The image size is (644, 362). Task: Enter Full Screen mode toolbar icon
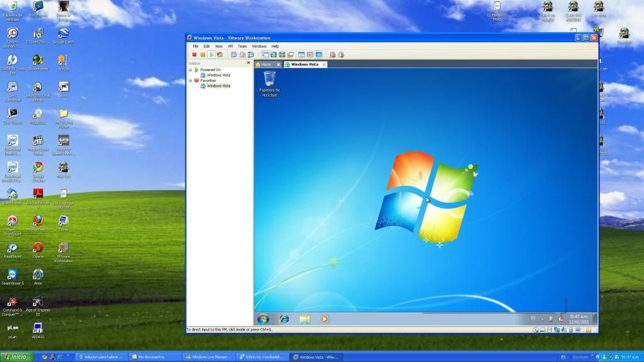point(282,55)
